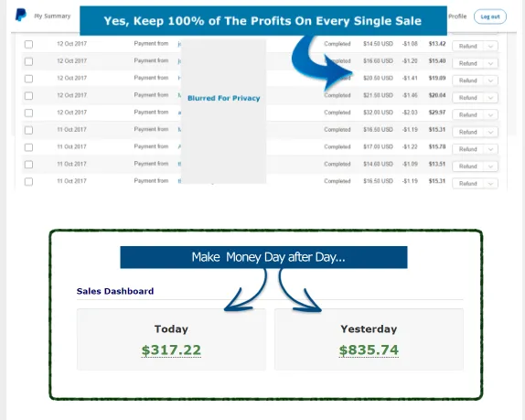Screen dimensions: 525x420
Task: Expand the dropdown chevron on the last row's Refund
Action: click(491, 184)
